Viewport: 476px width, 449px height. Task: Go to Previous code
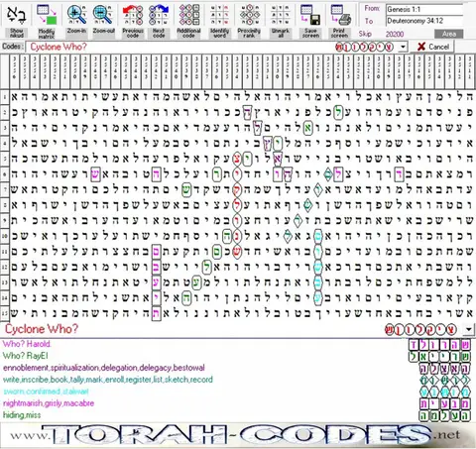[x=133, y=15]
